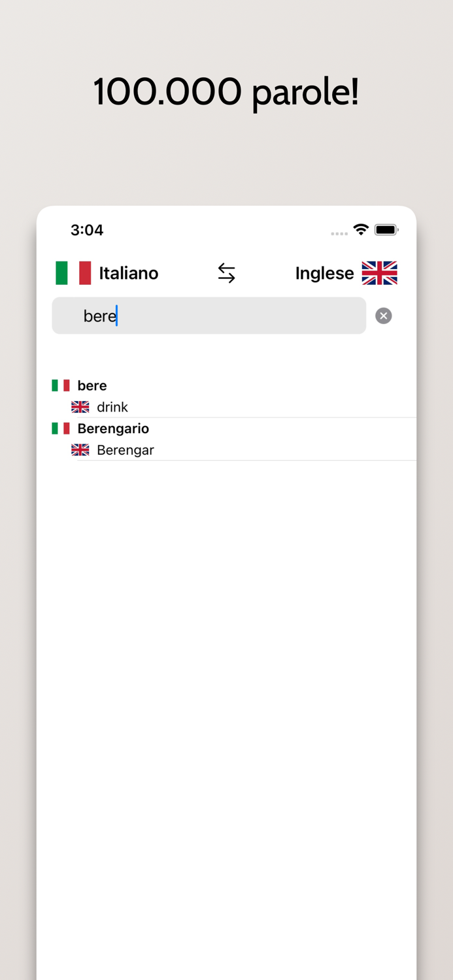This screenshot has width=453, height=980.
Task: Select the translation drink
Action: click(x=112, y=406)
